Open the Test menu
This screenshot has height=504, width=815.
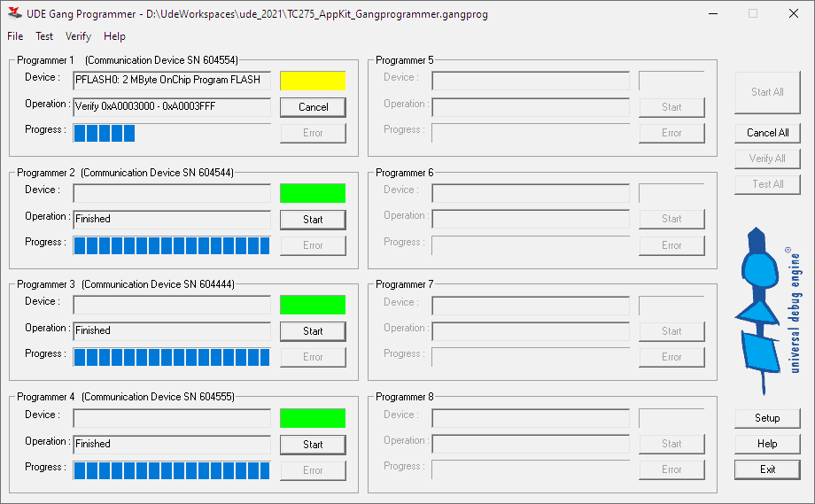pyautogui.click(x=44, y=36)
